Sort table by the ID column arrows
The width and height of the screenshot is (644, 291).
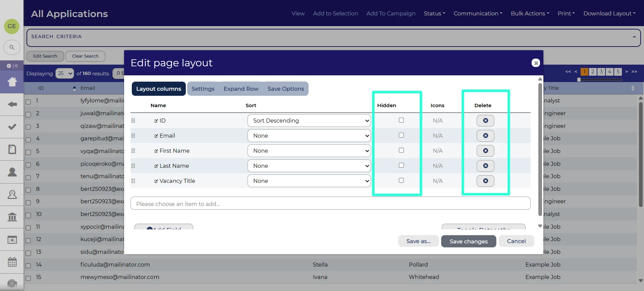coord(74,88)
